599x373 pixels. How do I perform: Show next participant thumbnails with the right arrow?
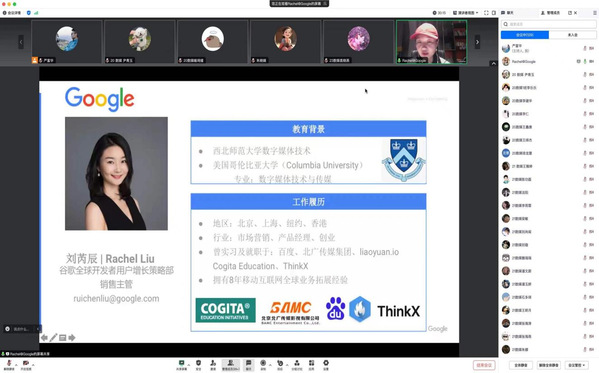(477, 42)
